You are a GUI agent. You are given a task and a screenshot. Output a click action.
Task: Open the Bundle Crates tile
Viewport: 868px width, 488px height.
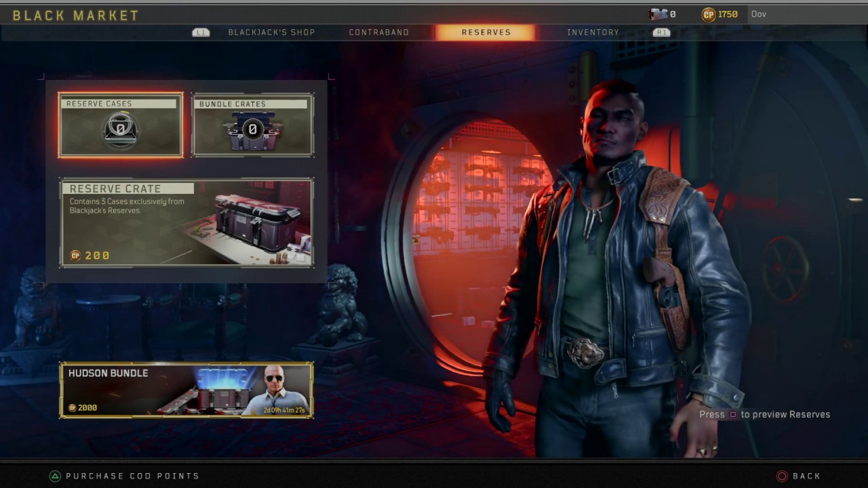click(x=253, y=125)
